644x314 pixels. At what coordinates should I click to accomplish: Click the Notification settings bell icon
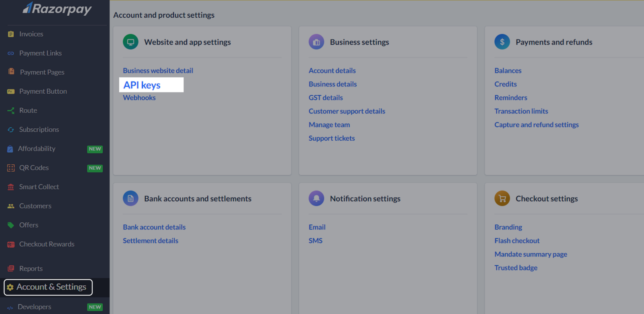click(x=316, y=198)
